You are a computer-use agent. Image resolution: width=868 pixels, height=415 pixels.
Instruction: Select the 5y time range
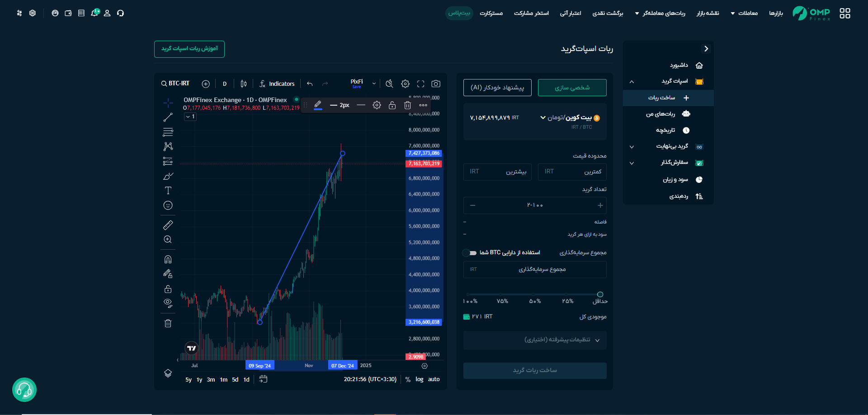(189, 379)
